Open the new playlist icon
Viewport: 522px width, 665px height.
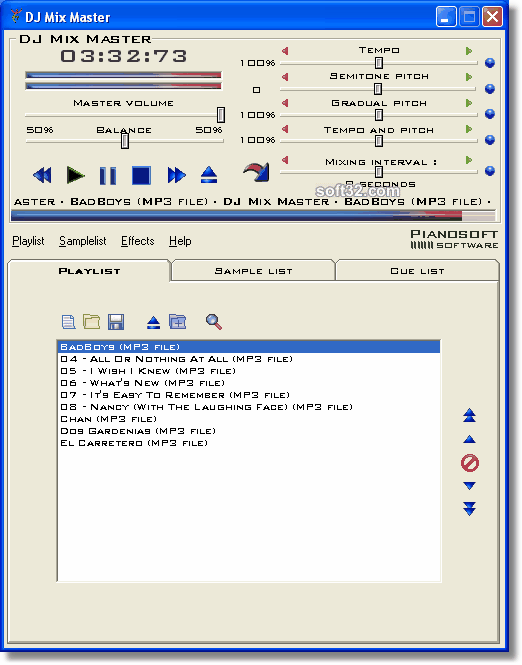68,322
